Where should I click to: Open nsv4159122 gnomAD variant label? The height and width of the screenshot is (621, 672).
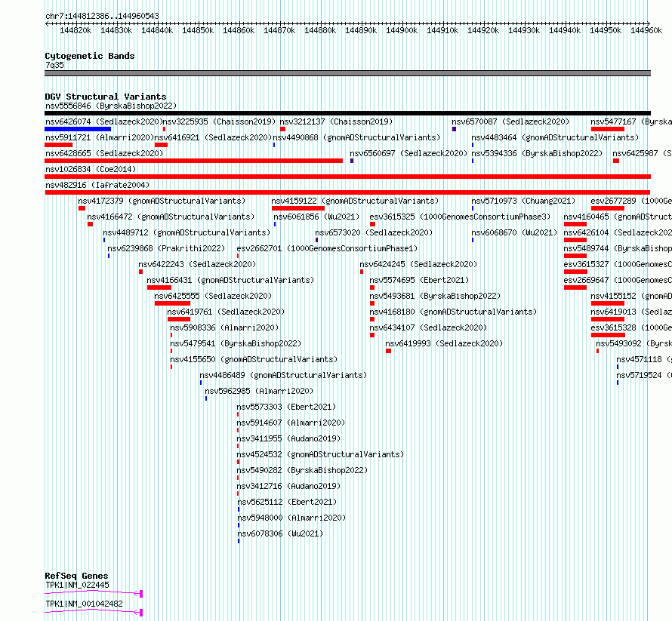point(355,201)
